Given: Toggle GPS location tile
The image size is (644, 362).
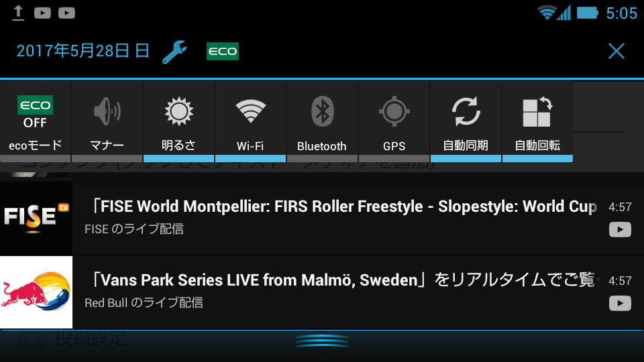Looking at the screenshot, I should (394, 121).
